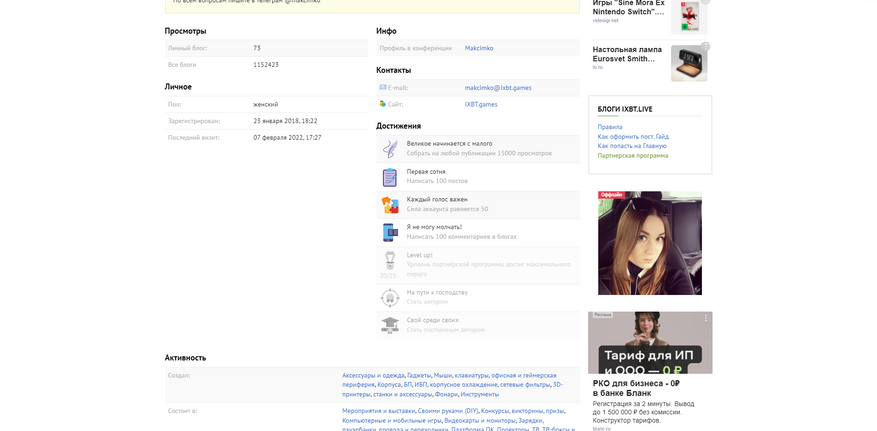Screen dimensions: 877x431
Task: Click the envelope icon beside E-mail
Action: [x=383, y=87]
